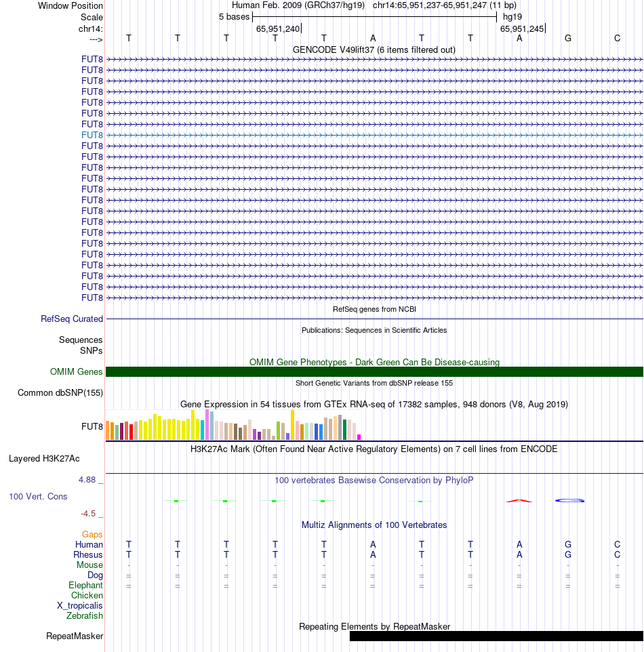Viewport: 644px width, 652px height.
Task: Click the G base in the Human alignment row
Action: coord(568,545)
